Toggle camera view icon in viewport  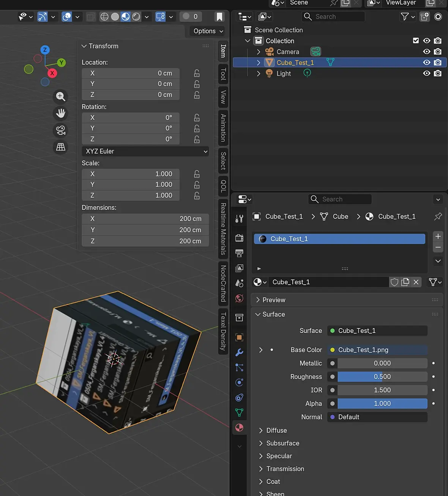point(61,130)
